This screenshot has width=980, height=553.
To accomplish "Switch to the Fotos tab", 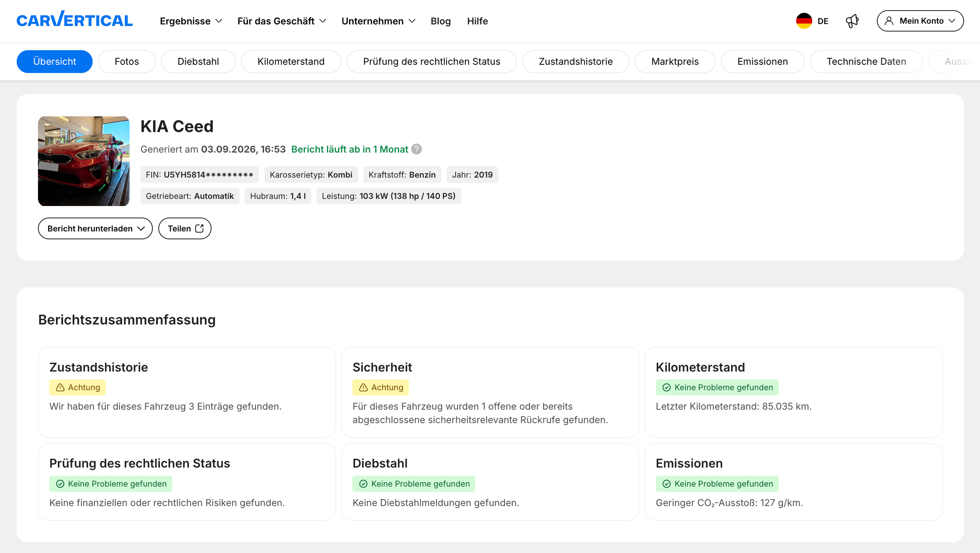I will (127, 62).
